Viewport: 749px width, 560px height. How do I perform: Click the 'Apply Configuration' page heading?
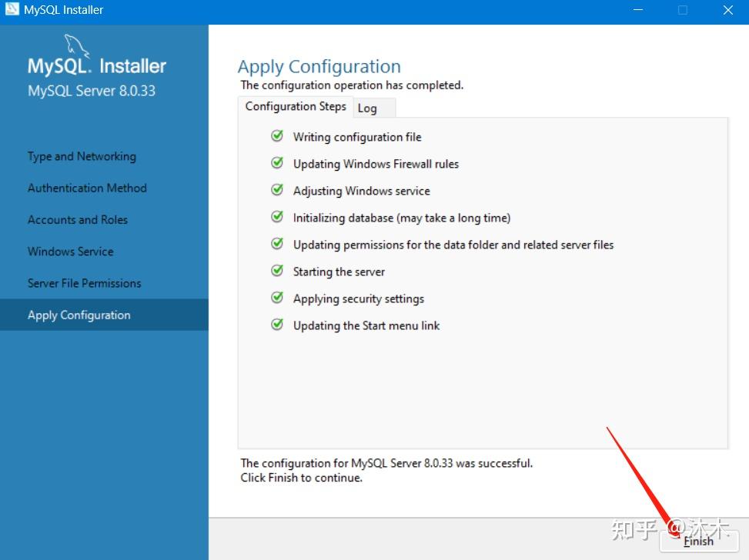(319, 66)
